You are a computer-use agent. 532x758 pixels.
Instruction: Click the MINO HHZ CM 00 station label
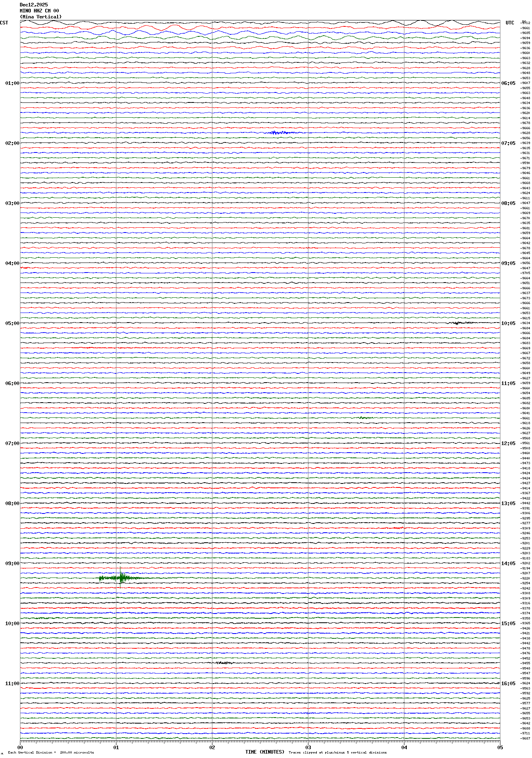(x=39, y=11)
